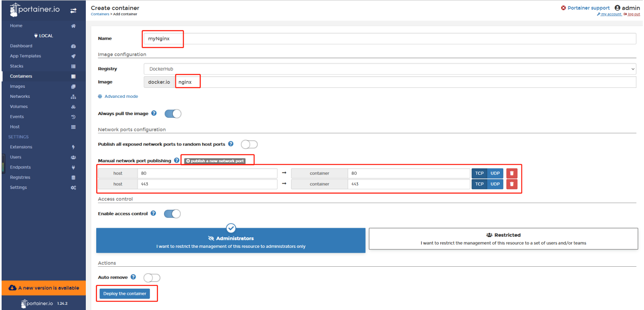Open Images in the sidebar
This screenshot has height=310, width=644.
(18, 86)
